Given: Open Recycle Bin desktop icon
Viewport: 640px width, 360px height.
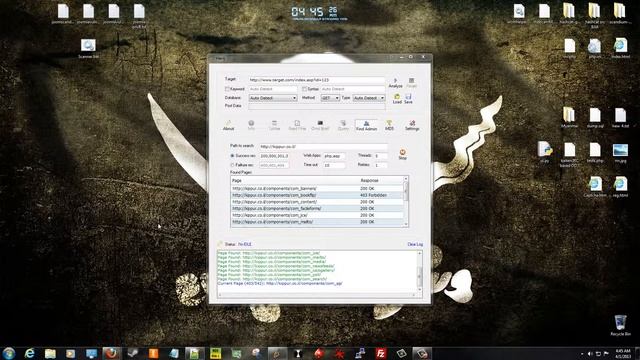Looking at the screenshot, I should click(x=620, y=325).
